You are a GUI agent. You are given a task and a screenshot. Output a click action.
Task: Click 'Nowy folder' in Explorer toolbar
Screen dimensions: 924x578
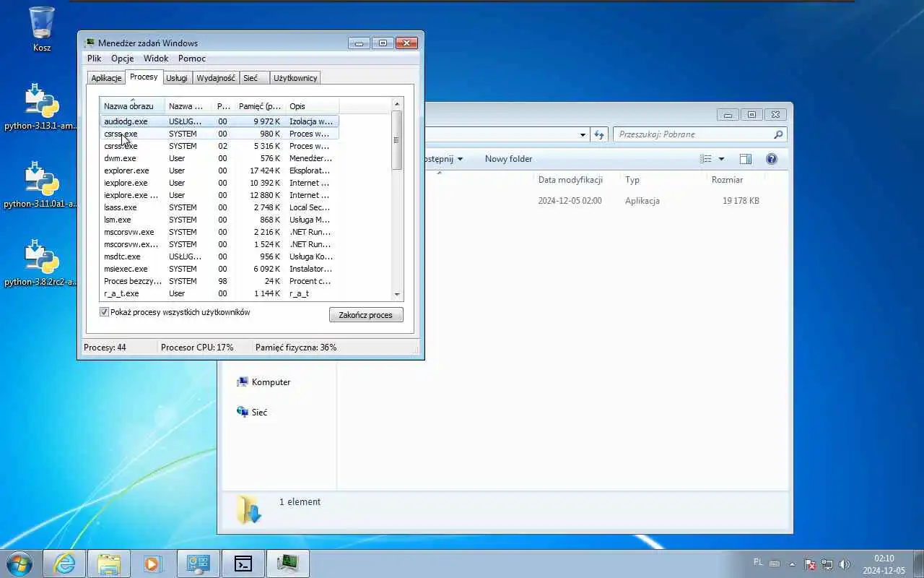508,159
